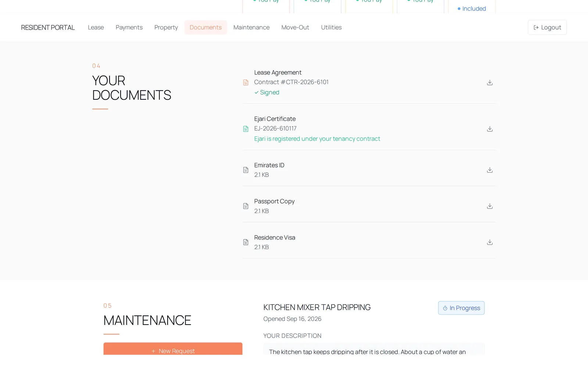Click the Emirates ID document icon
Screen dimensions: 588x368
[246, 170]
